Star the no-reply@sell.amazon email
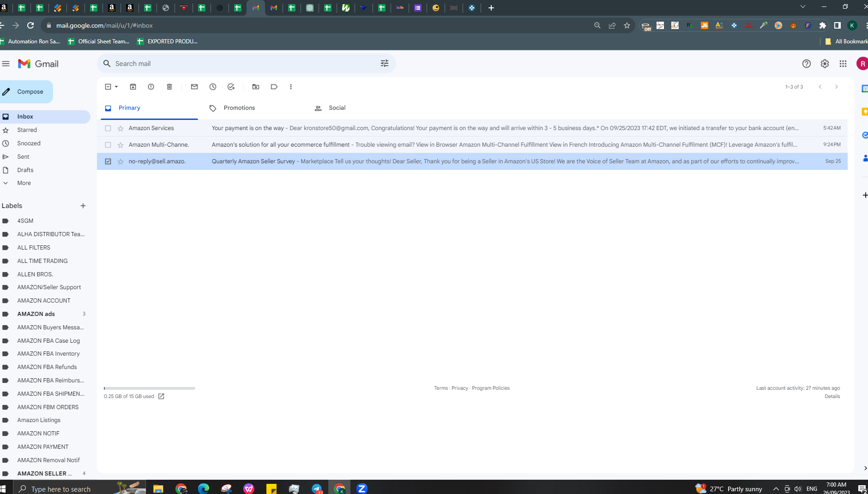Image resolution: width=868 pixels, height=494 pixels. (121, 161)
